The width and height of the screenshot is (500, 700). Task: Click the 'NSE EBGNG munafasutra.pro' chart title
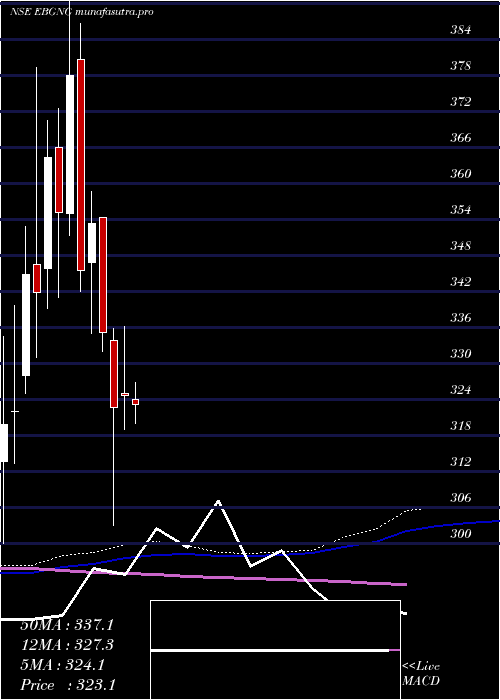[82, 12]
